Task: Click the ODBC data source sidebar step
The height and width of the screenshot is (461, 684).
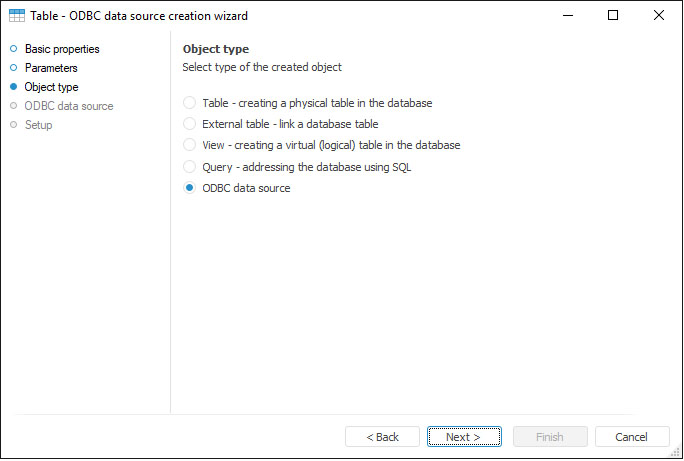Action: (x=69, y=106)
